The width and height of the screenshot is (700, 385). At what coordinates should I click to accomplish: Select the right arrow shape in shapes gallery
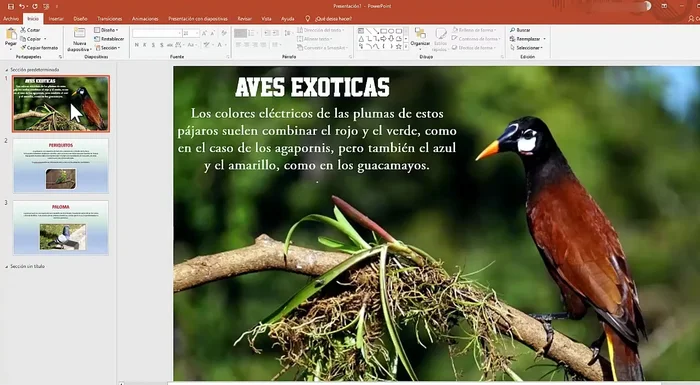383,39
